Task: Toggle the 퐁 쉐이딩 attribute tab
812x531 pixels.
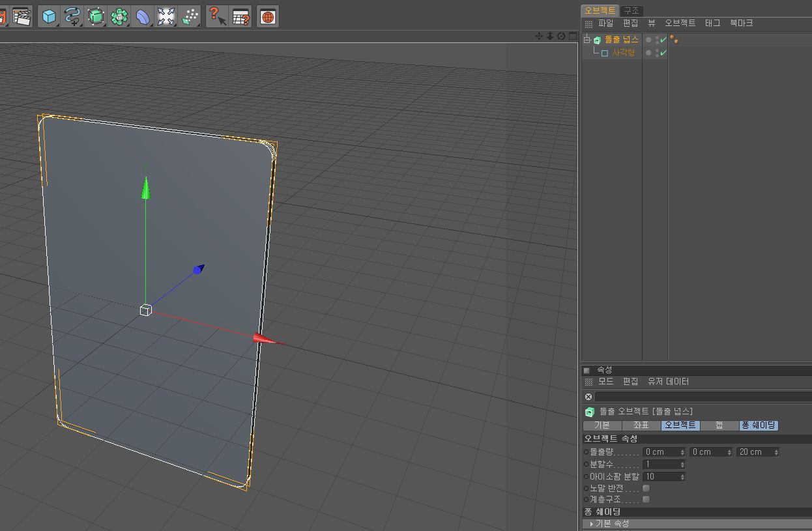Action: 759,425
